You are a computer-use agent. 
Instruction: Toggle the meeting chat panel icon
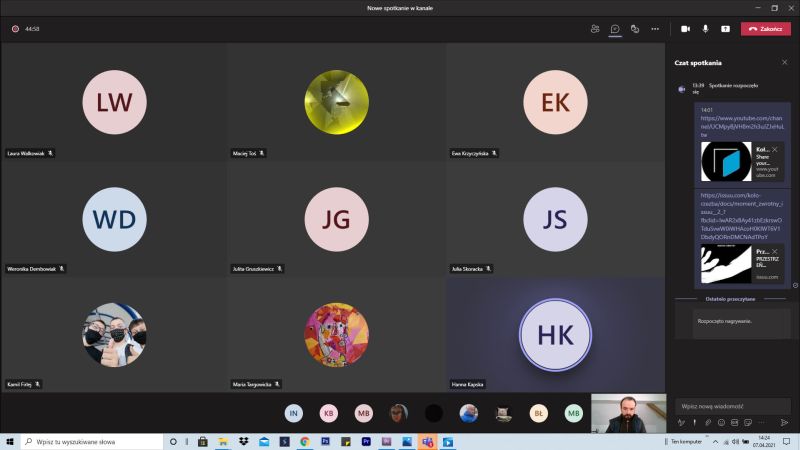(615, 29)
